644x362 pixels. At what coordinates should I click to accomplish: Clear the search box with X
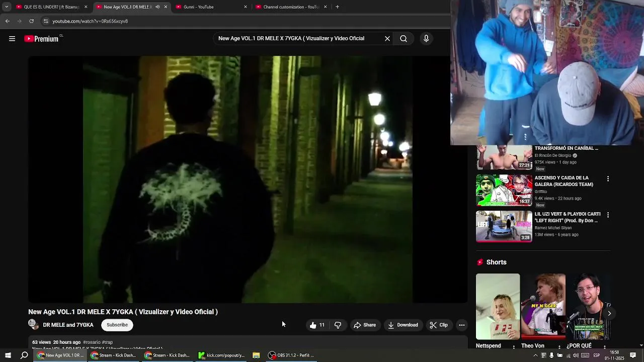(387, 38)
